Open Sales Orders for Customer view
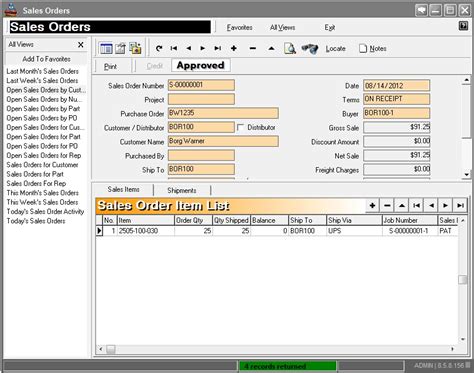474x373 pixels. click(42, 165)
